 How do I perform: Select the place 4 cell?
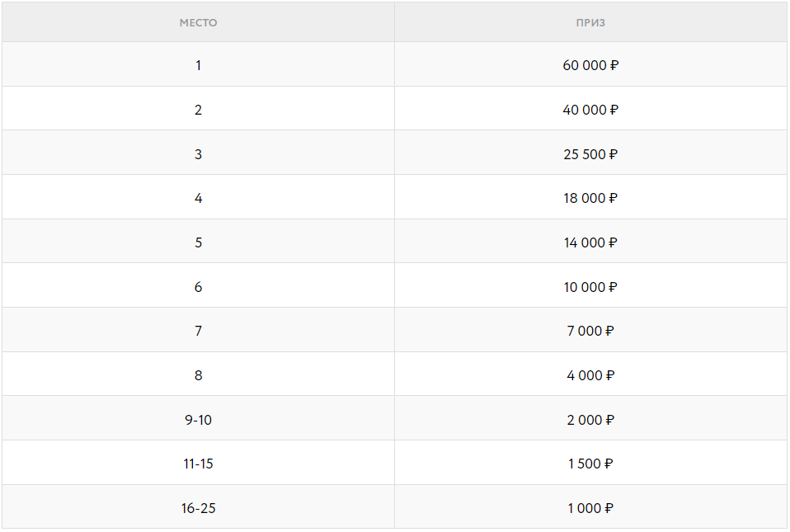coord(198,198)
